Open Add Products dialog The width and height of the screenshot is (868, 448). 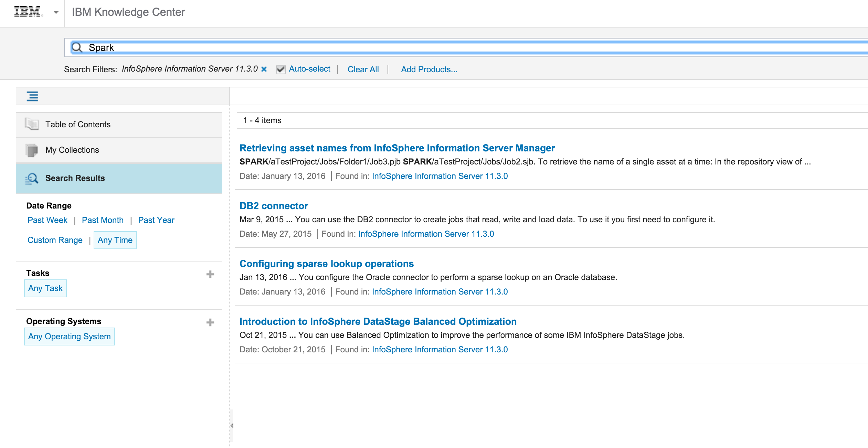click(x=429, y=69)
